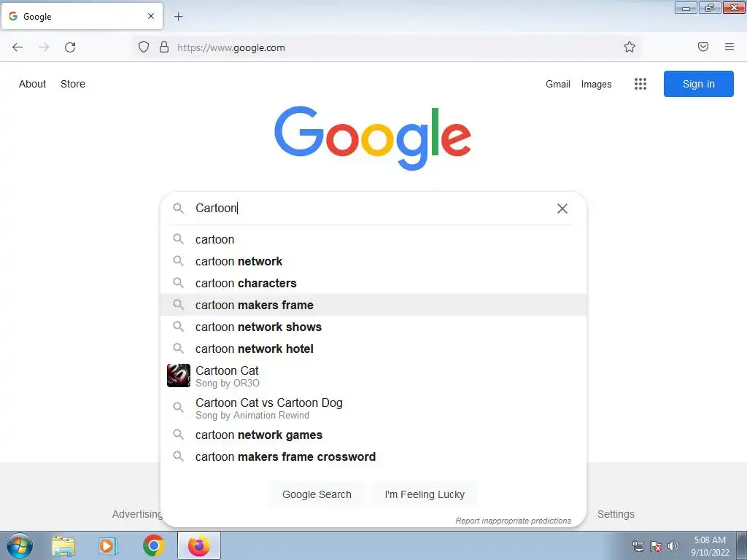Choose "Cartoon Cat vs Cartoon Dog" suggestion
747x560 pixels.
[x=373, y=408]
